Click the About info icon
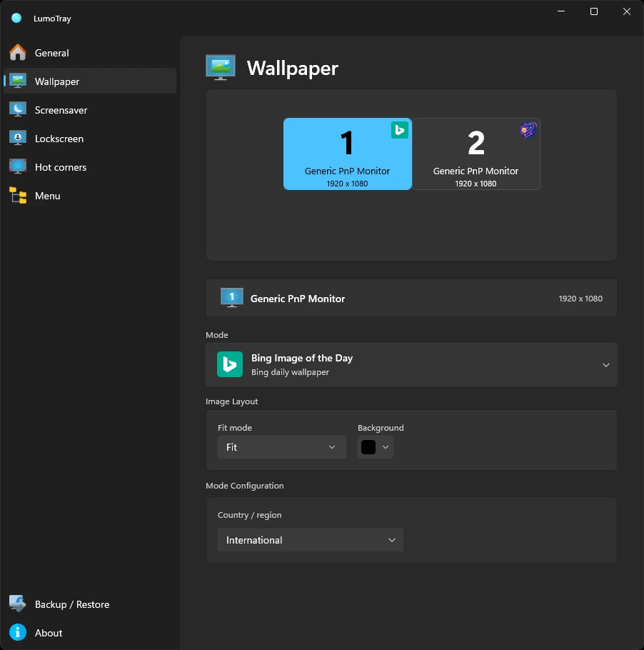 point(18,633)
